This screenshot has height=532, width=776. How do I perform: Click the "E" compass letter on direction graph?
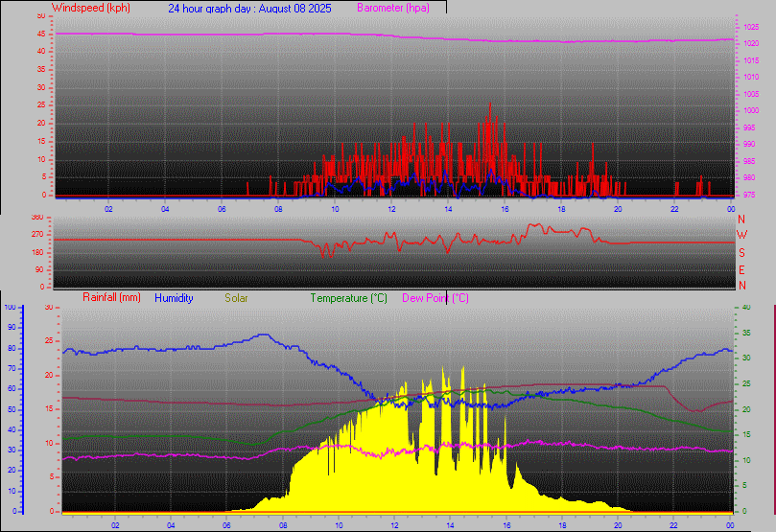pos(741,270)
